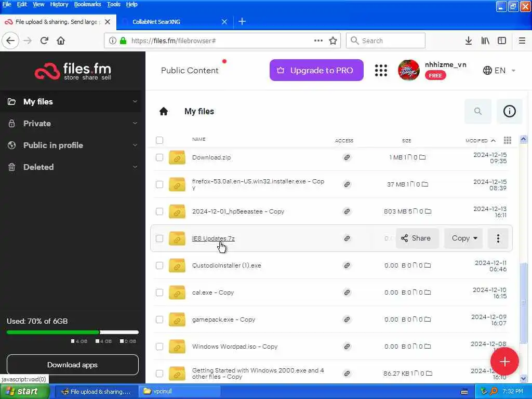Toggle the Firefox sidebar icon
Screen dimensions: 532x399
[502, 41]
